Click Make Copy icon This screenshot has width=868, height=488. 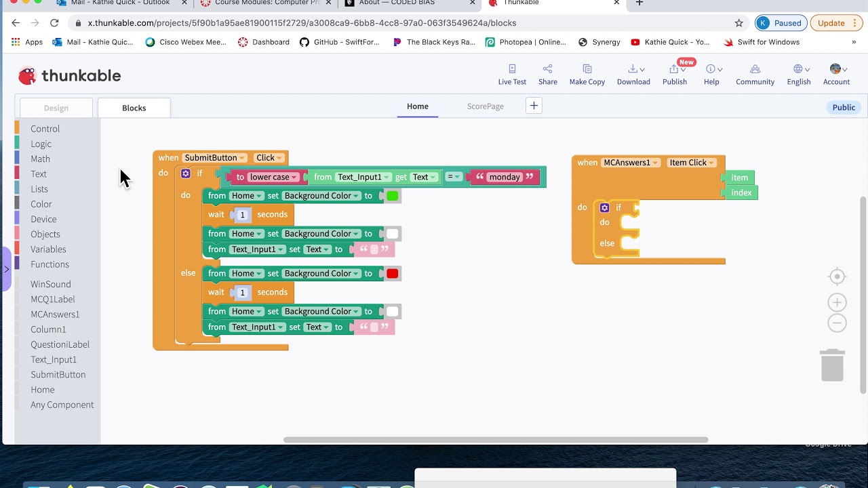(587, 68)
